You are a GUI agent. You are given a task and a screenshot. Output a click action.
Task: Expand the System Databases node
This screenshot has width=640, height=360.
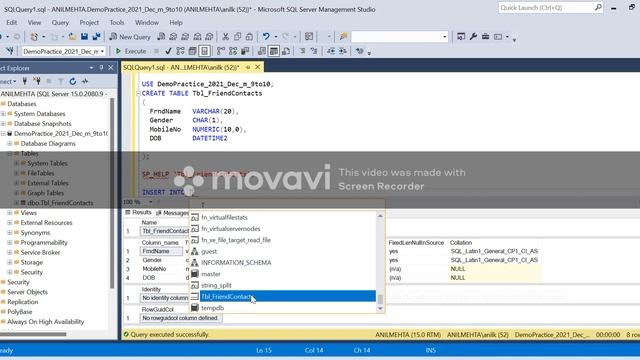coord(3,113)
